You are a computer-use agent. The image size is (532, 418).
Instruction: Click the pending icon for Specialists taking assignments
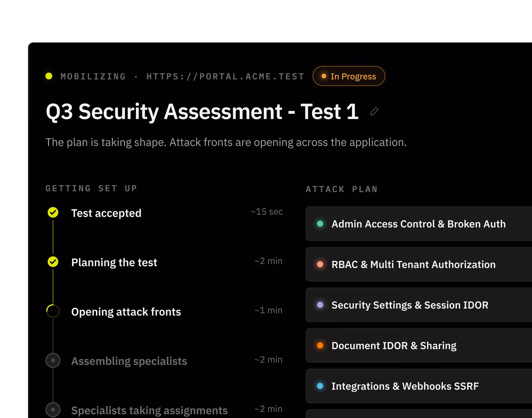(x=53, y=410)
